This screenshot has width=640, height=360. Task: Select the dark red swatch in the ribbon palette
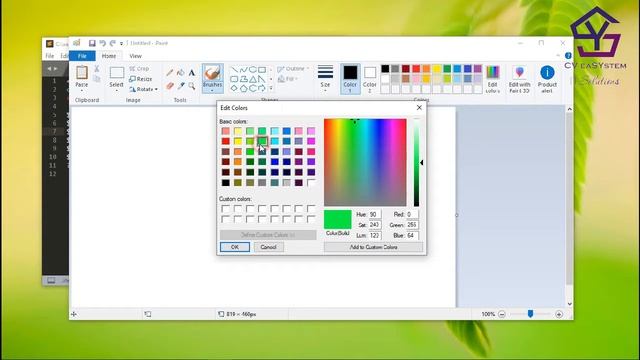pos(406,69)
